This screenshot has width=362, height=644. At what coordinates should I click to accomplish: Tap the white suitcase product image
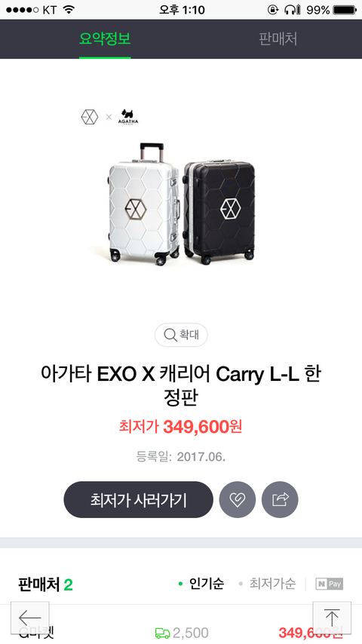tap(143, 204)
